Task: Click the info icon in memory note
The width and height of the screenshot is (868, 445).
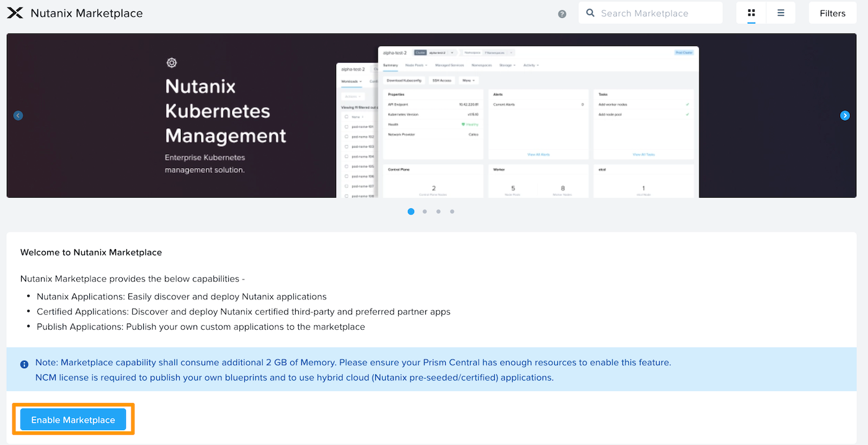Action: (x=24, y=364)
